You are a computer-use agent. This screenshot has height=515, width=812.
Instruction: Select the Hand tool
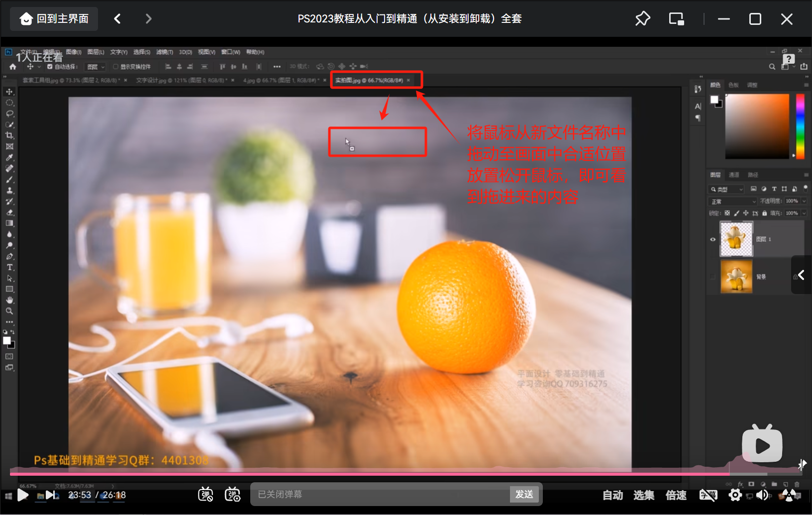pyautogui.click(x=9, y=300)
